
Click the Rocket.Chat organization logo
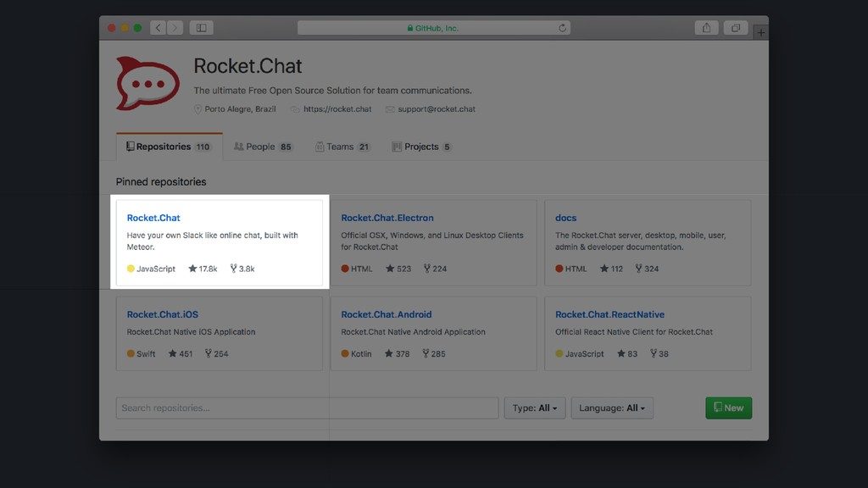coord(147,84)
